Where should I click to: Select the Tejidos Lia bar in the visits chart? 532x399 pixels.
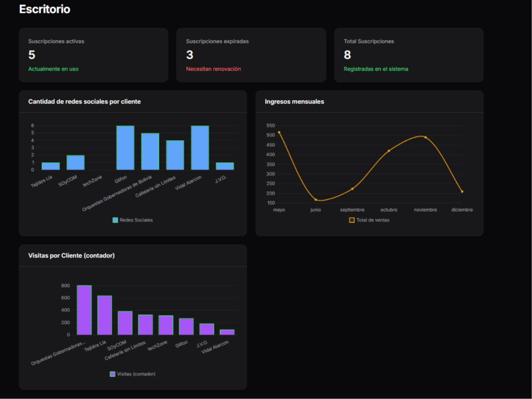[104, 315]
